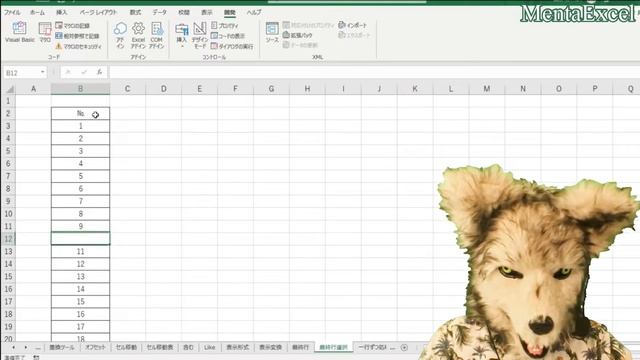Click the cell containing 11
This screenshot has height=360, width=640.
pyautogui.click(x=80, y=251)
